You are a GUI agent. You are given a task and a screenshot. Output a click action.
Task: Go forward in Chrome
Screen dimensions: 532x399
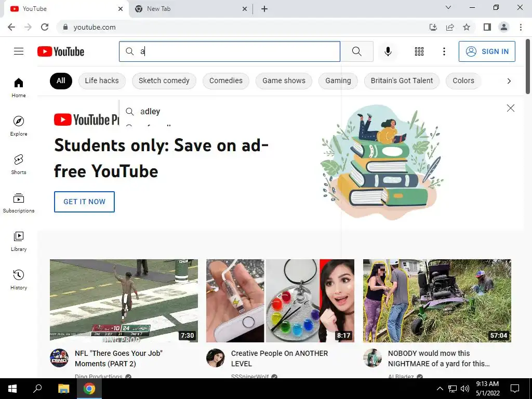coord(28,27)
